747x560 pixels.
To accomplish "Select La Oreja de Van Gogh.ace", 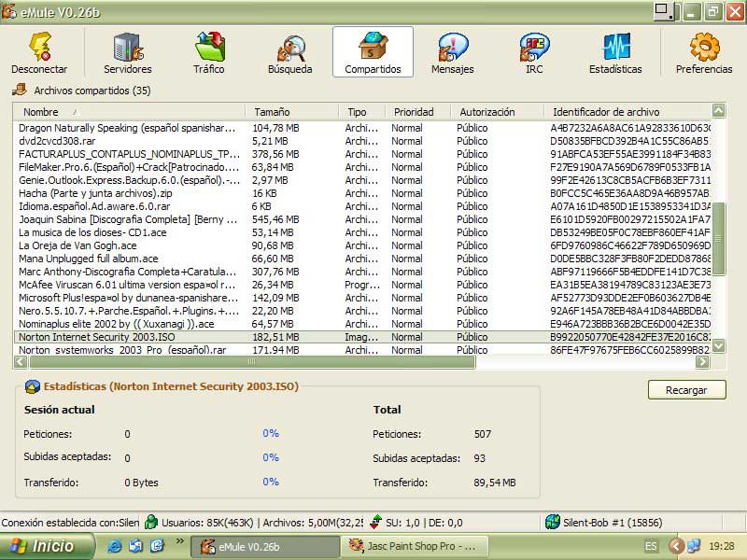I will (x=362, y=245).
